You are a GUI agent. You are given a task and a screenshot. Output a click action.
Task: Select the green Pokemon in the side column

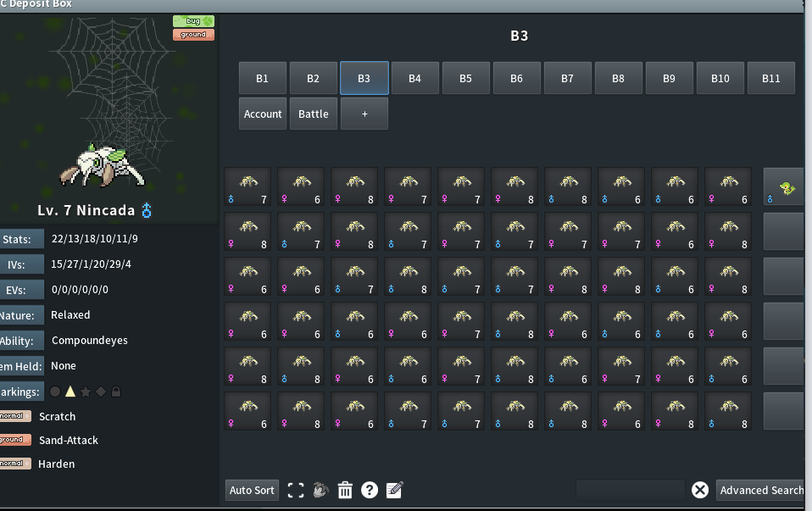(x=783, y=186)
